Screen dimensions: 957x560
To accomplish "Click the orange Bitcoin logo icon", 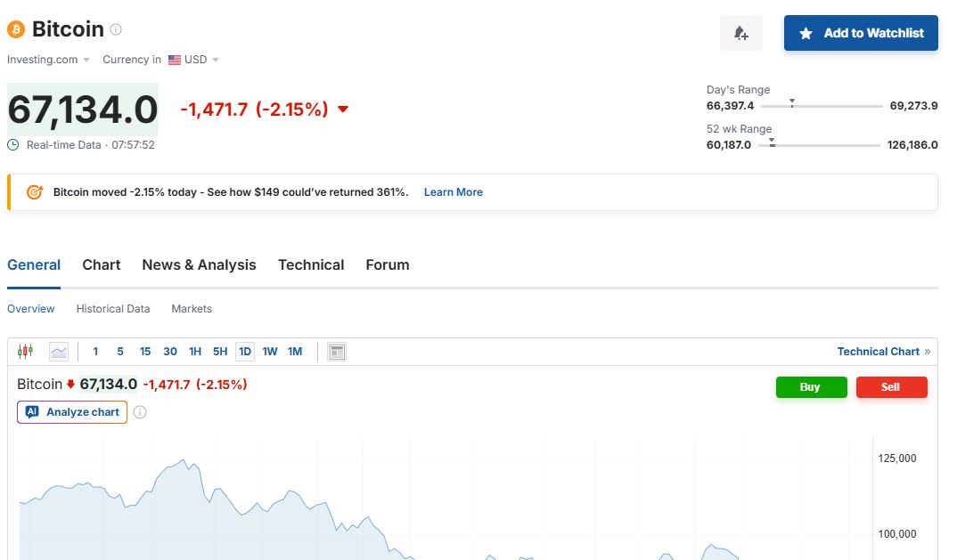I will 16,29.
